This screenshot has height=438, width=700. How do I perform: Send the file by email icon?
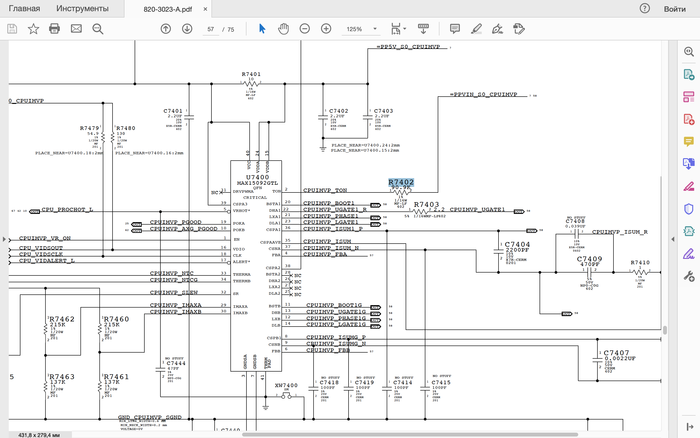click(76, 29)
